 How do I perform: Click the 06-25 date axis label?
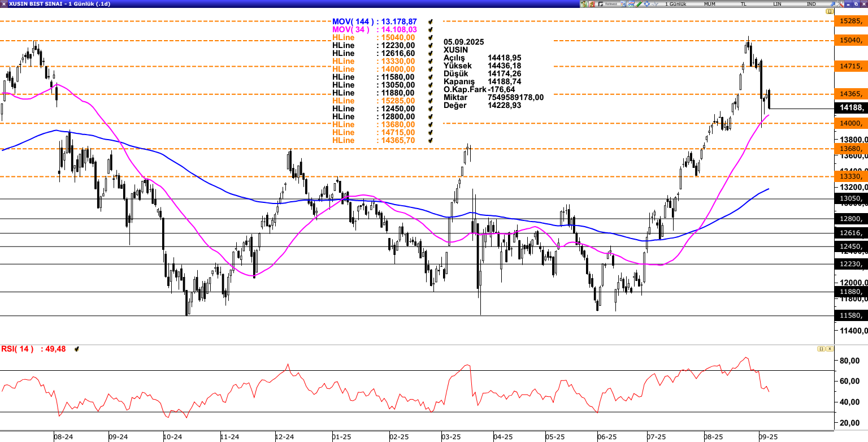pyautogui.click(x=606, y=437)
